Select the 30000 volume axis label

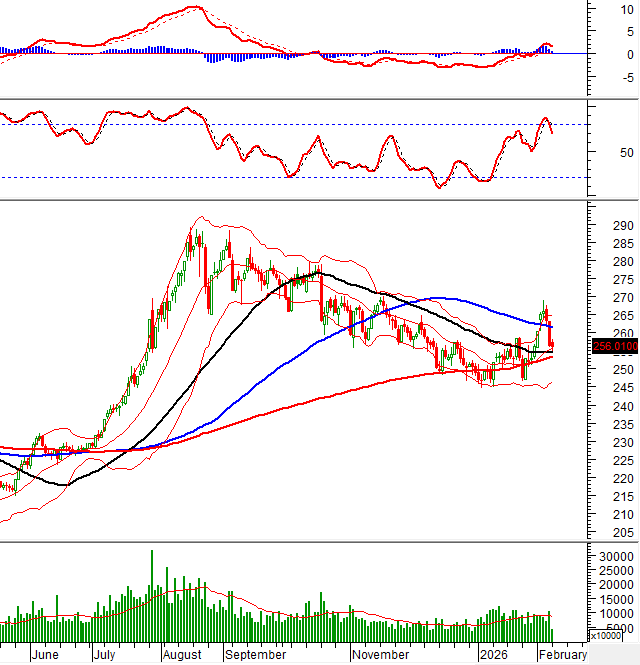click(611, 556)
